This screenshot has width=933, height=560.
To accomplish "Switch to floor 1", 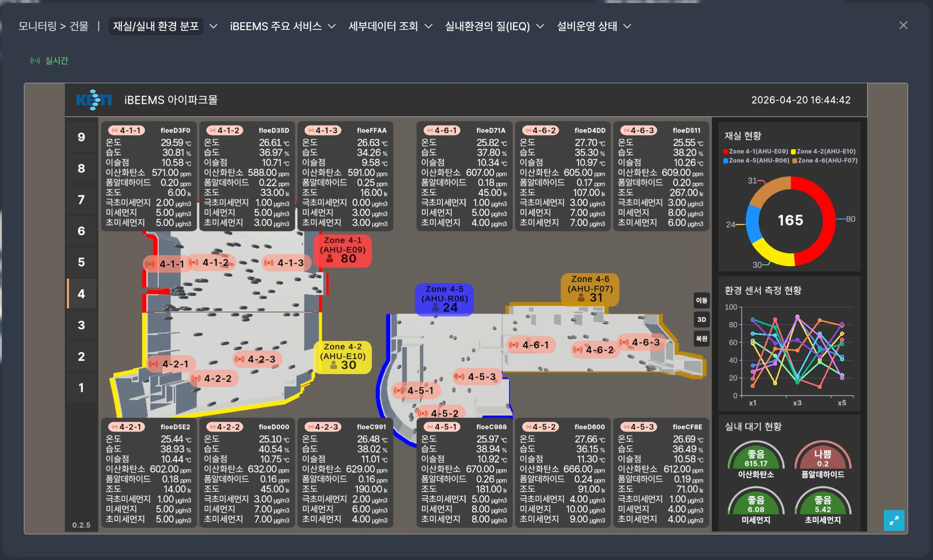I will pos(82,387).
